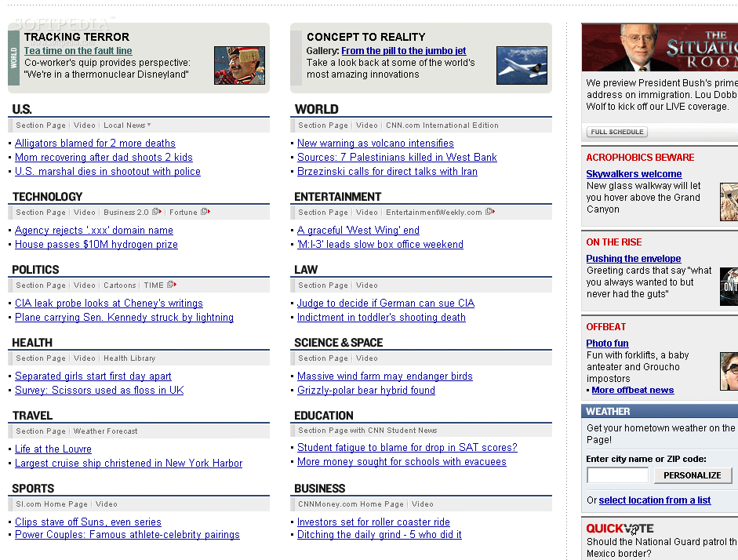
Task: Click the FULL SCHEDULE button
Action: (617, 132)
